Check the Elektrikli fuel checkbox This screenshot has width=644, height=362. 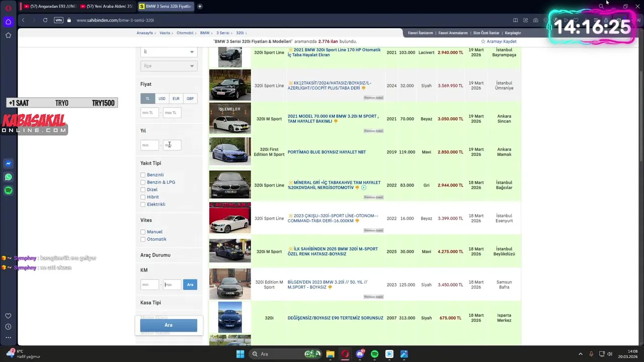[143, 205]
